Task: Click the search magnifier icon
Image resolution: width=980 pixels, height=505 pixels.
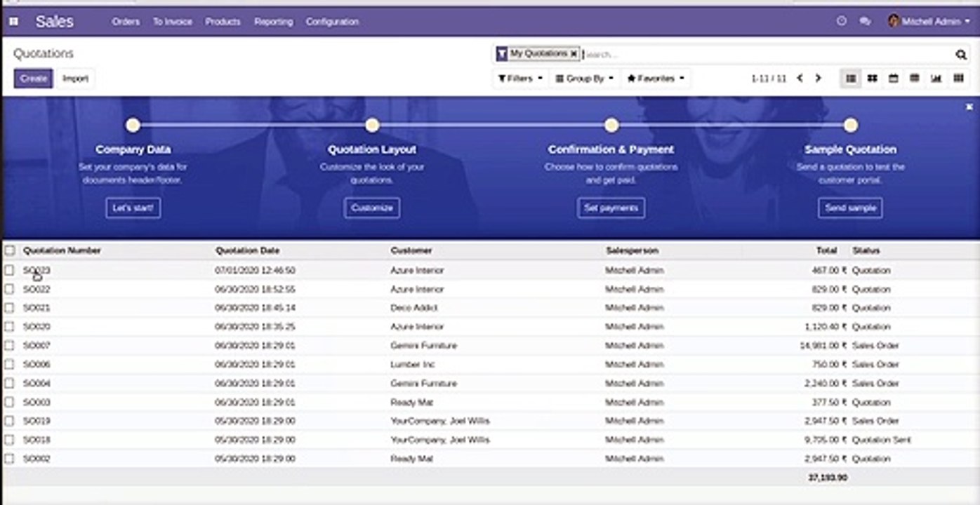Action: point(961,54)
